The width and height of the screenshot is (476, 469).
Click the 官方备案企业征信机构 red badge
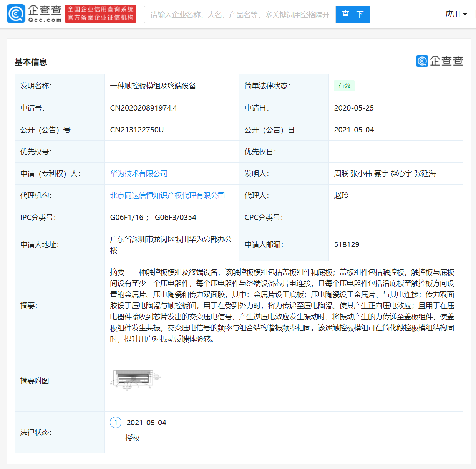101,18
